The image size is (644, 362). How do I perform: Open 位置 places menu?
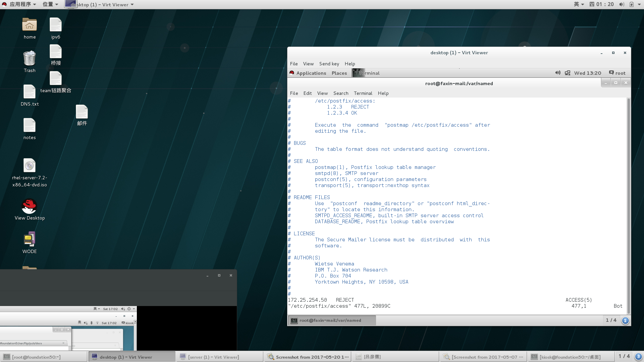50,4
